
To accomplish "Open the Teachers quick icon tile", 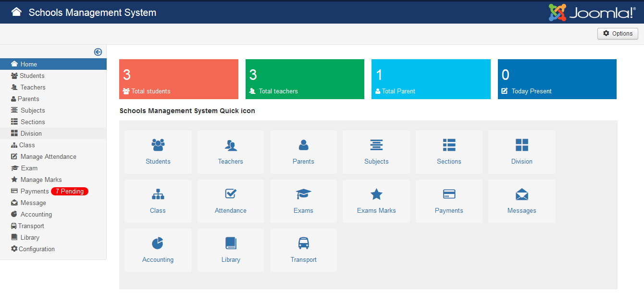I will pyautogui.click(x=231, y=152).
